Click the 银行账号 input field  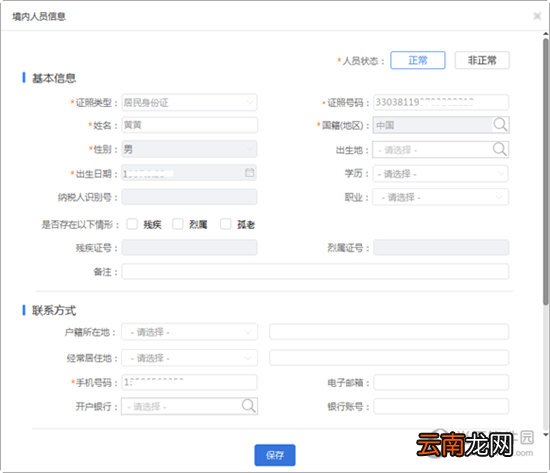[441, 406]
